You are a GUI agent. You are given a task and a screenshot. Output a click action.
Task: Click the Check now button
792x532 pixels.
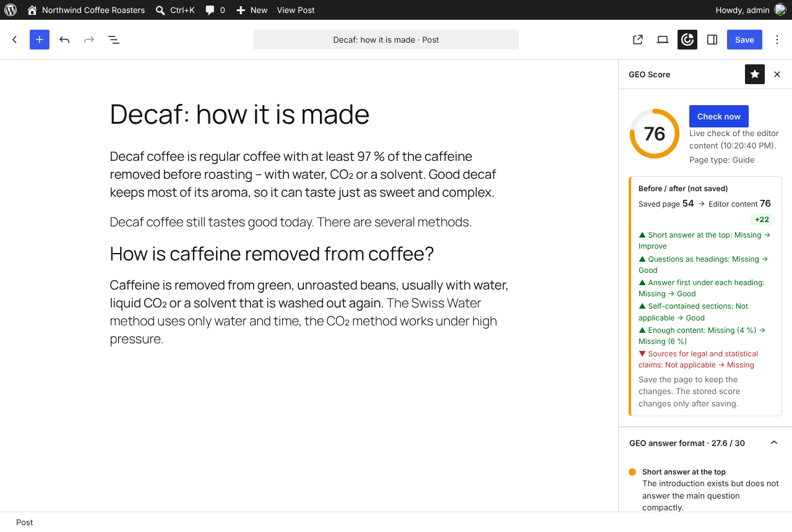[x=719, y=116]
